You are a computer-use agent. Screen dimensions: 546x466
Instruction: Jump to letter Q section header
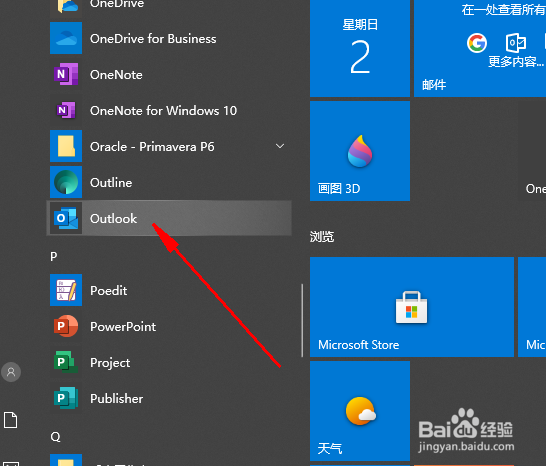[55, 436]
